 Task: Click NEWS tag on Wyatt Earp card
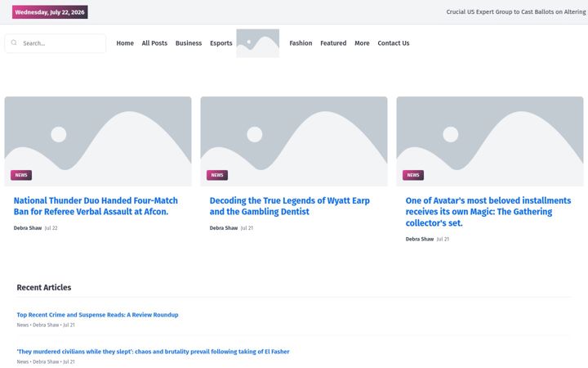pos(217,175)
